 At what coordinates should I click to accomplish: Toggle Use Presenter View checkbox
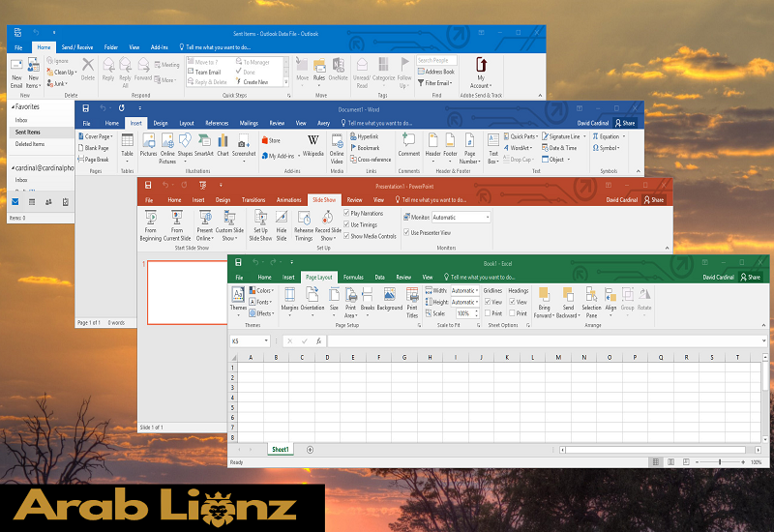[406, 232]
